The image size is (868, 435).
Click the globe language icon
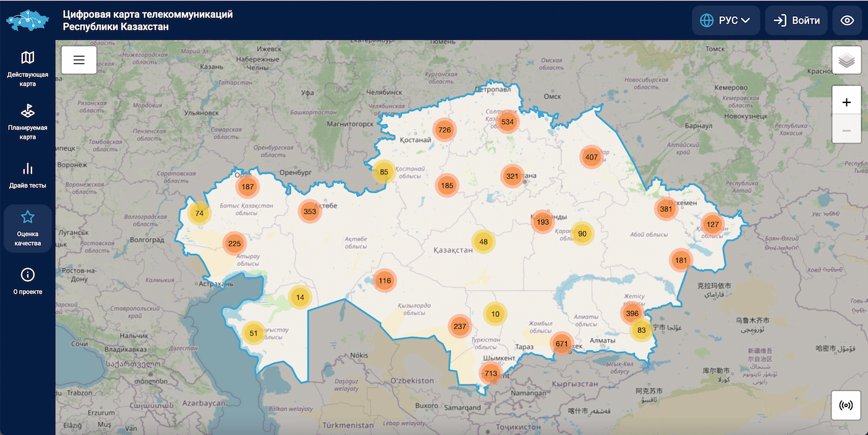(x=707, y=20)
